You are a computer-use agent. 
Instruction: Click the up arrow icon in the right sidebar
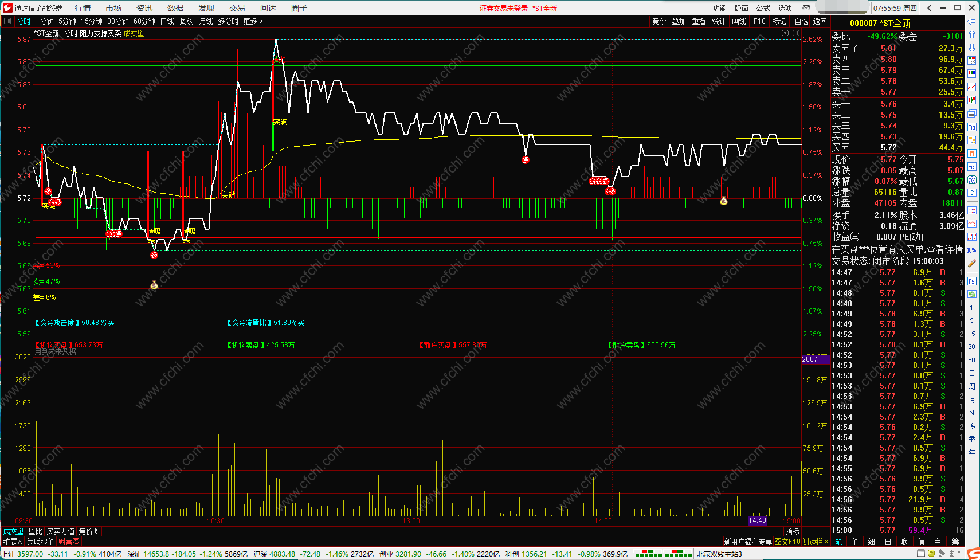(x=971, y=34)
